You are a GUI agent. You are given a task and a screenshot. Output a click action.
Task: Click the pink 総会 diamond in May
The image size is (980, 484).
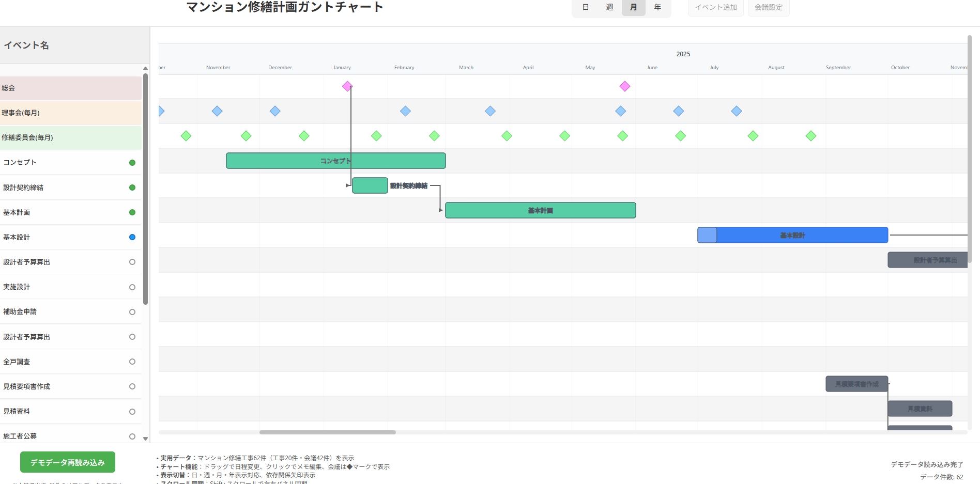[625, 86]
